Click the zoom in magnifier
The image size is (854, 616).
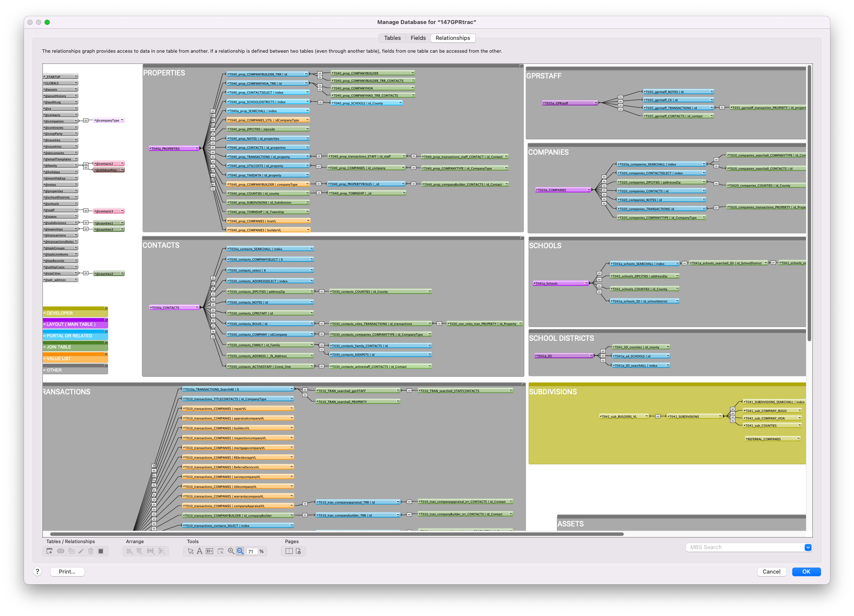[x=231, y=551]
